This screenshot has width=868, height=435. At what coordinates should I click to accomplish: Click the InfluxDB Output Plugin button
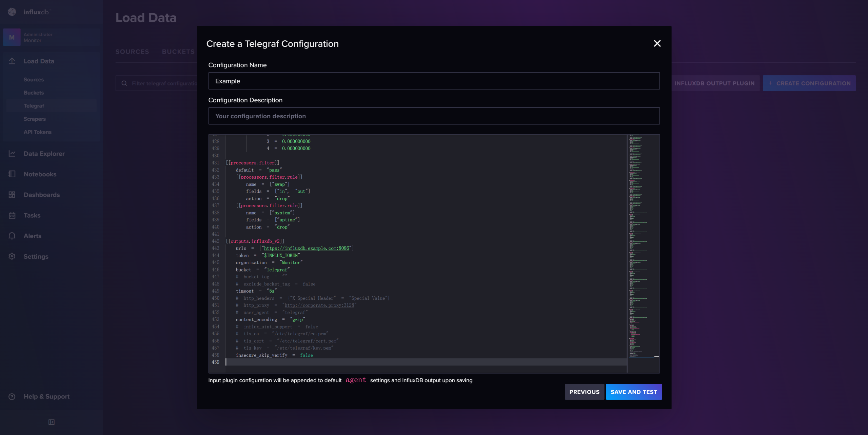coord(714,83)
